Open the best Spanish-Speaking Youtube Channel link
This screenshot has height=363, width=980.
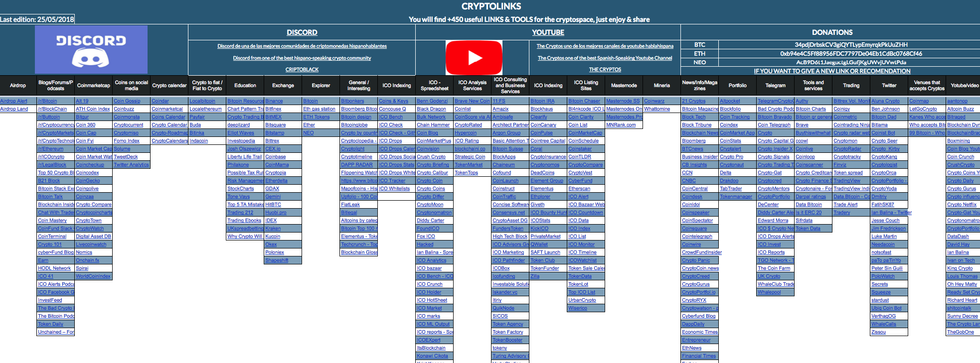605,58
